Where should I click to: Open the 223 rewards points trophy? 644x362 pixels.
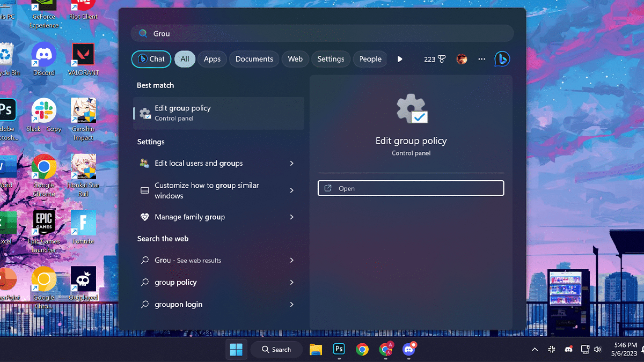(x=435, y=59)
